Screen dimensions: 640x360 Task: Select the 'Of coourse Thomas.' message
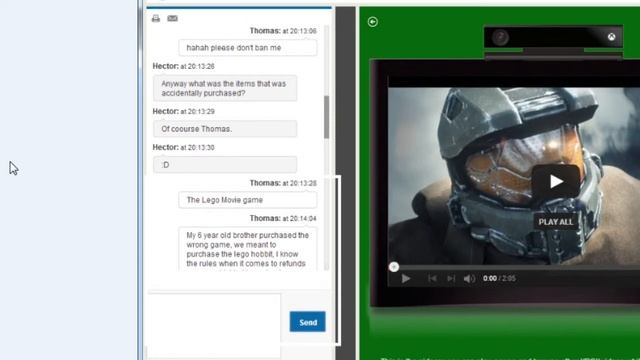click(x=225, y=129)
